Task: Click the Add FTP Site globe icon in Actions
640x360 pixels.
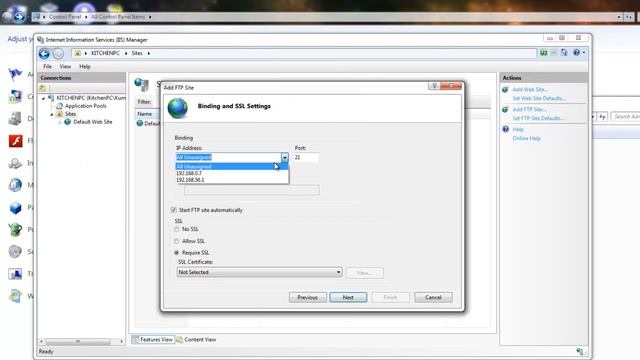Action: pyautogui.click(x=505, y=109)
